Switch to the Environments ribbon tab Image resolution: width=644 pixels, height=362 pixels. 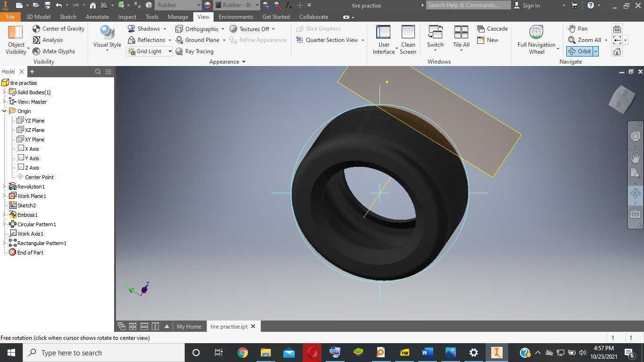click(x=236, y=16)
